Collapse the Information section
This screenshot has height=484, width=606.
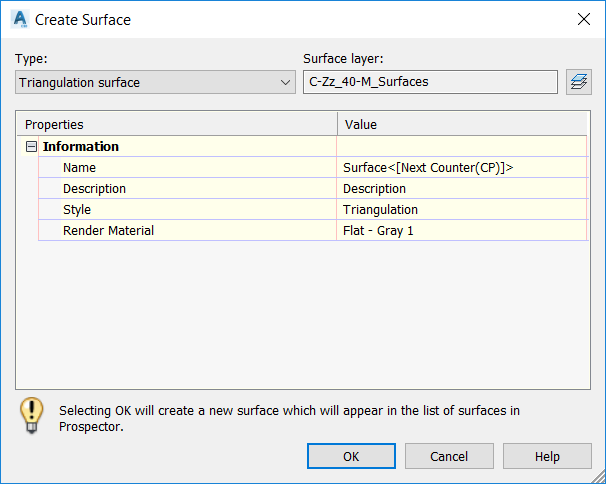(30, 147)
